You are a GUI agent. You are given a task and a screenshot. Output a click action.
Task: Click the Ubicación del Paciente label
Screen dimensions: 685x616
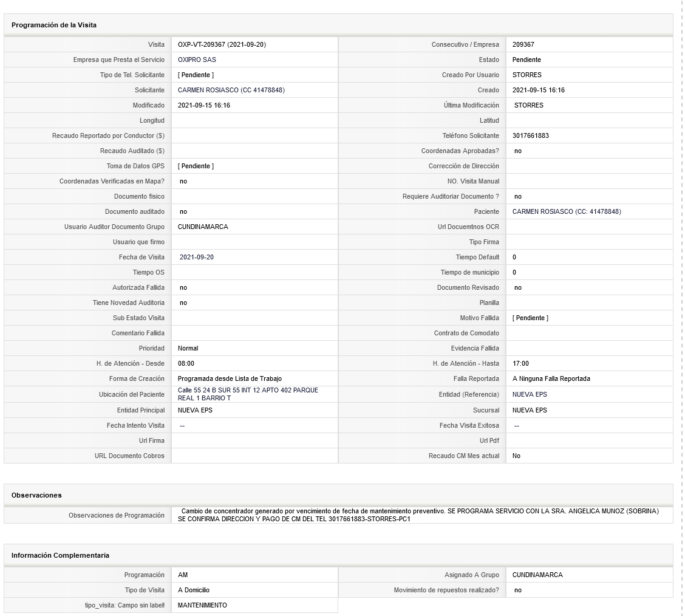(x=132, y=394)
